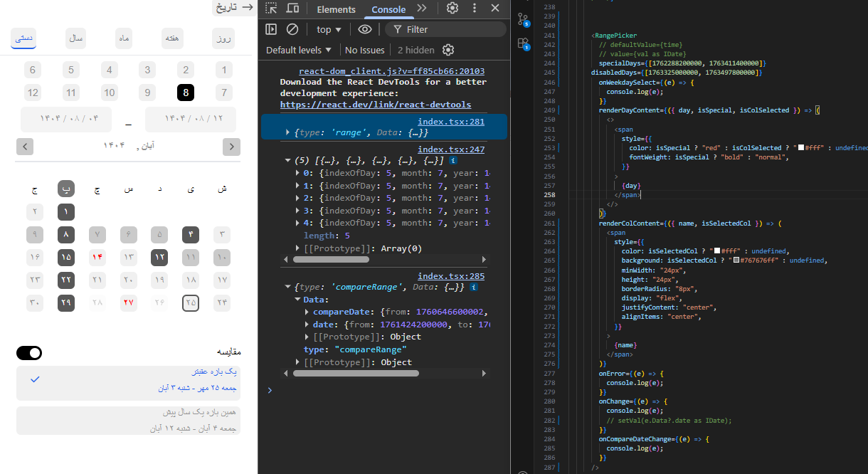This screenshot has width=868, height=474.
Task: Choose the 8 quick-number button
Action: (186, 93)
